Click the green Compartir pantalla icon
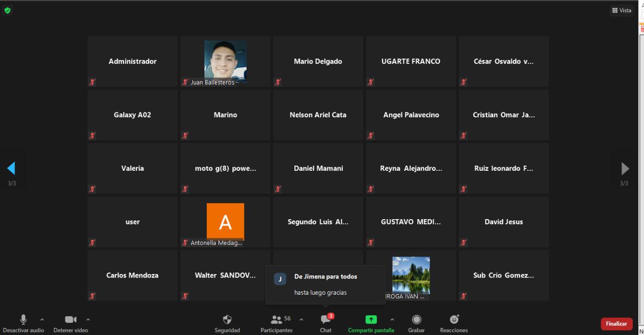The height and width of the screenshot is (335, 644). [371, 320]
